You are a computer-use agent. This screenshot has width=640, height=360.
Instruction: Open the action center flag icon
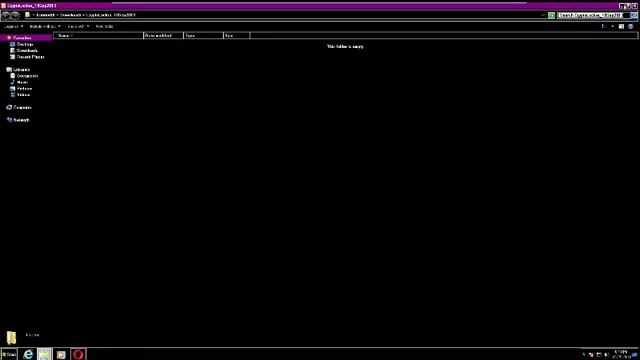pos(591,355)
